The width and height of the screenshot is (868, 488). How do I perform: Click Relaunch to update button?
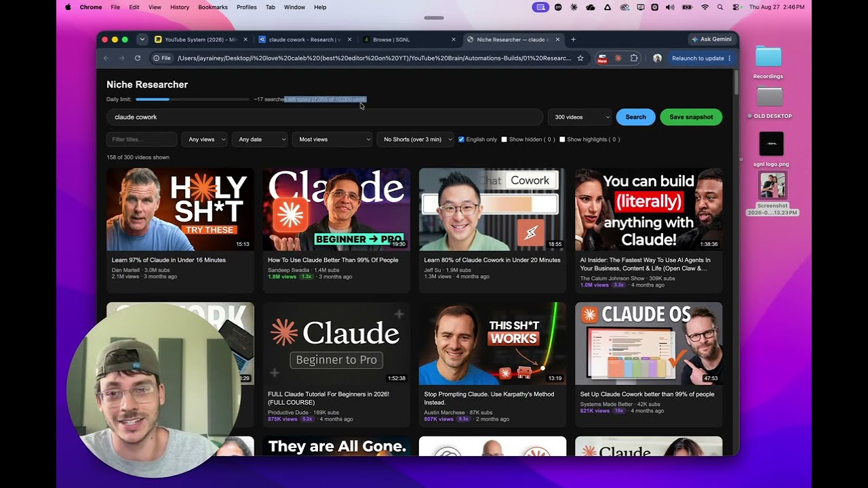point(701,58)
